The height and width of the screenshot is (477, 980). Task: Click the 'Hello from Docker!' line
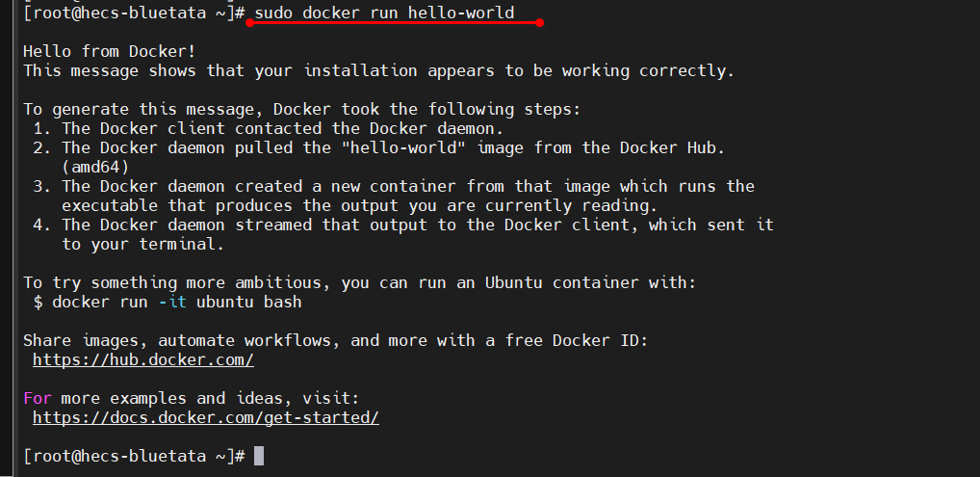[110, 51]
